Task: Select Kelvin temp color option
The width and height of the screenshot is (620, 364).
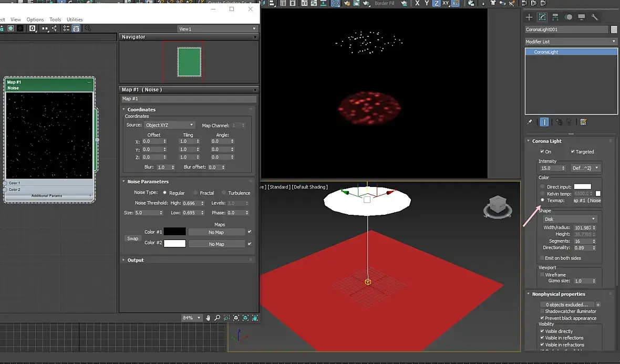Action: coord(542,194)
